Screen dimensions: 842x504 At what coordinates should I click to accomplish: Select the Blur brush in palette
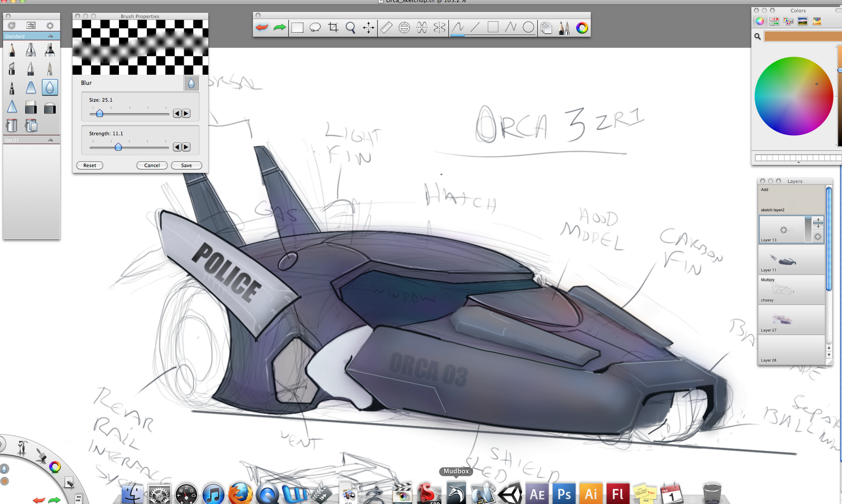(x=50, y=88)
